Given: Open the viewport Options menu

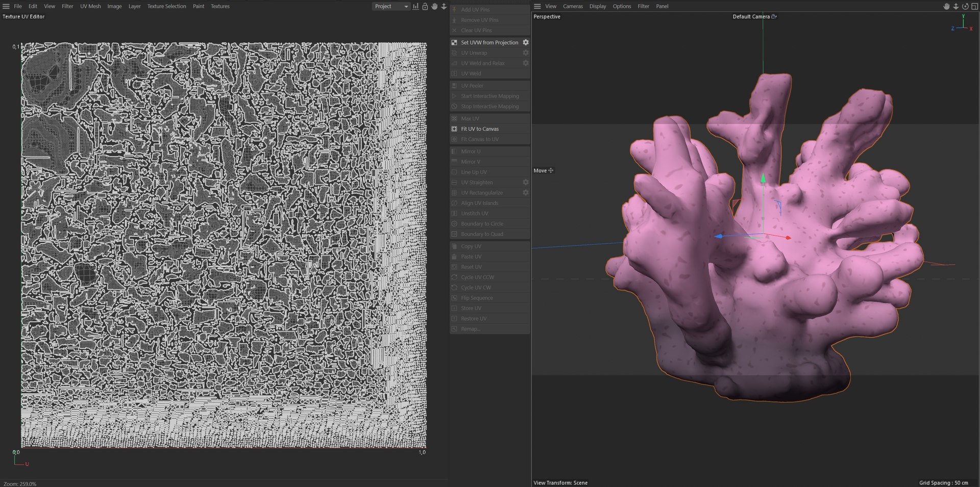Looking at the screenshot, I should [622, 6].
